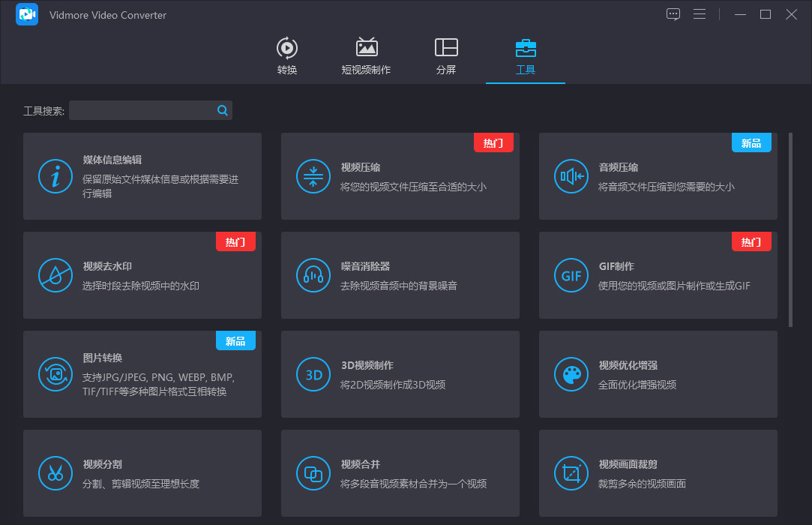812x525 pixels.
Task: Click the 视频画面裁剪 crop icon
Action: click(571, 473)
